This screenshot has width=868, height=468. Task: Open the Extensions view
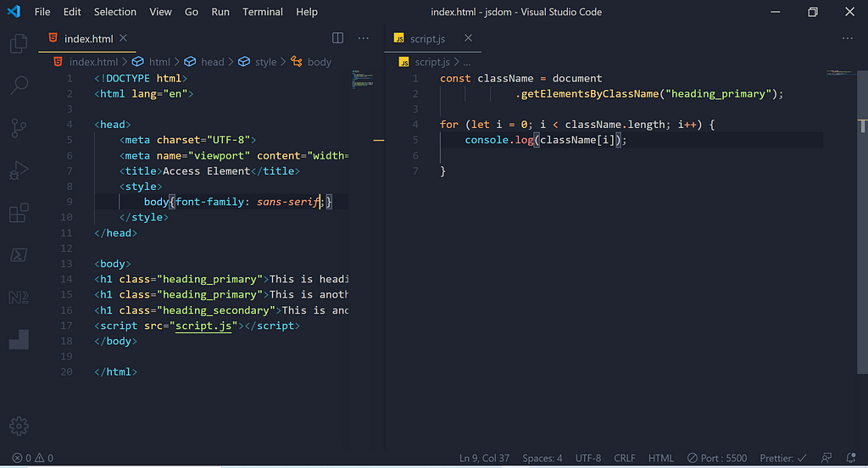tap(19, 213)
